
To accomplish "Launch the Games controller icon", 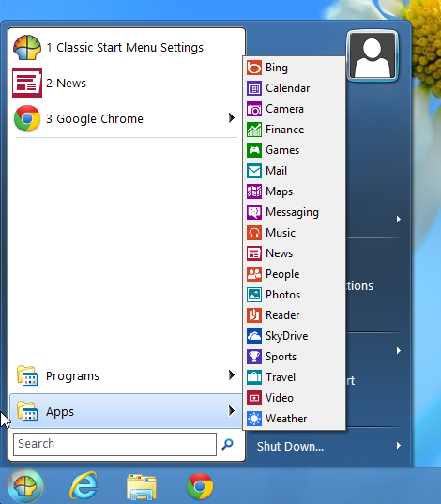I will 254,150.
